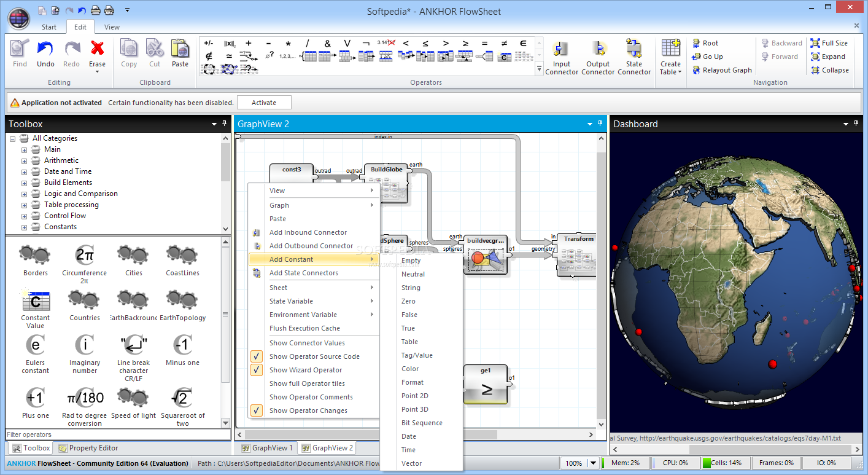868x475 pixels.
Task: Click the Cut scissors icon
Action: click(x=155, y=49)
